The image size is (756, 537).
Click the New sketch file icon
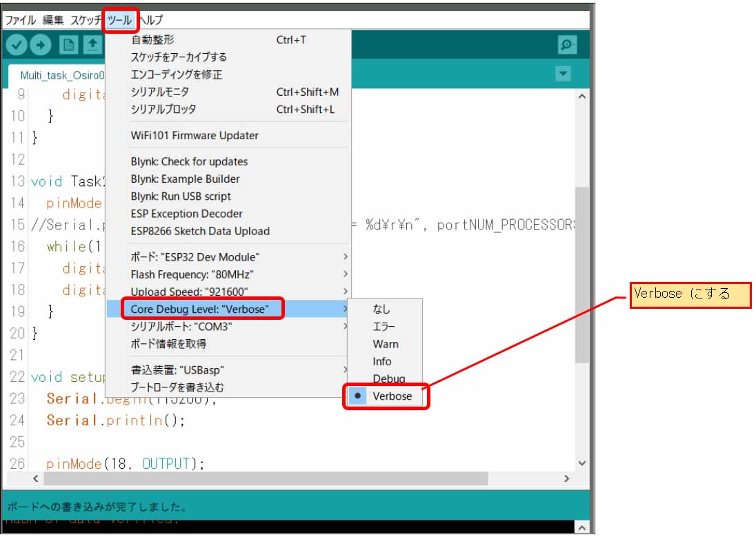pyautogui.click(x=68, y=45)
